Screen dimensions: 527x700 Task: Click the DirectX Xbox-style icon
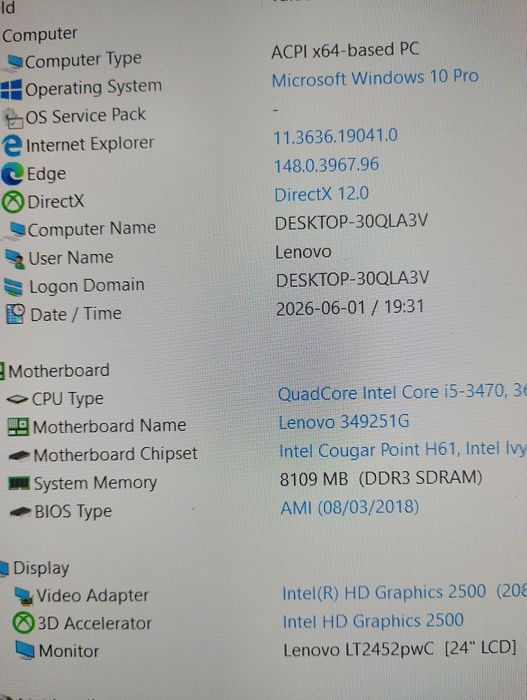[x=13, y=202]
